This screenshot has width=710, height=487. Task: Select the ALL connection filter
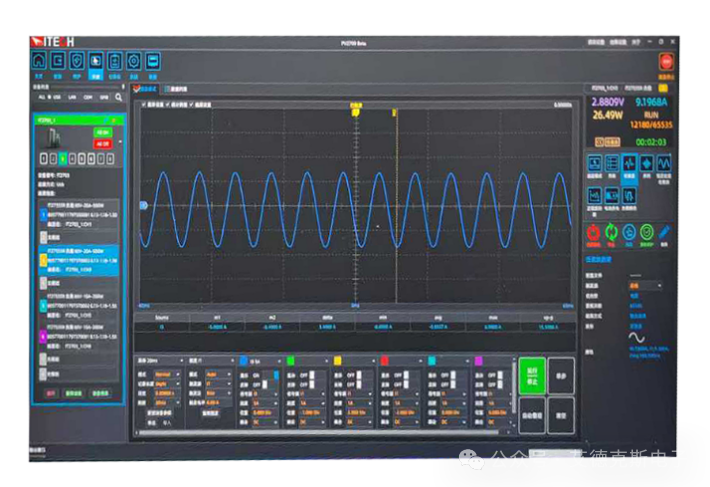coord(42,97)
